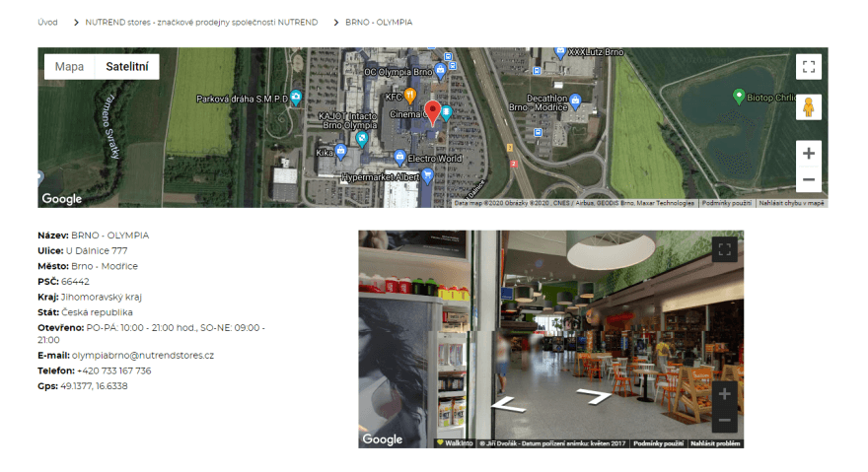This screenshot has width=868, height=472.
Task: Click the OC Olympia Brno shopping marker
Action: pyautogui.click(x=440, y=71)
